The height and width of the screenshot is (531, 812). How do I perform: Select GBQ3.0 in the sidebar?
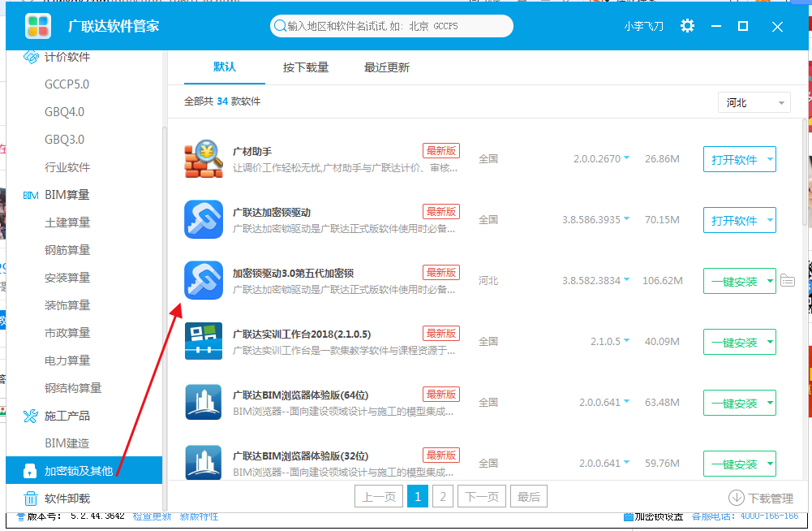(x=64, y=140)
